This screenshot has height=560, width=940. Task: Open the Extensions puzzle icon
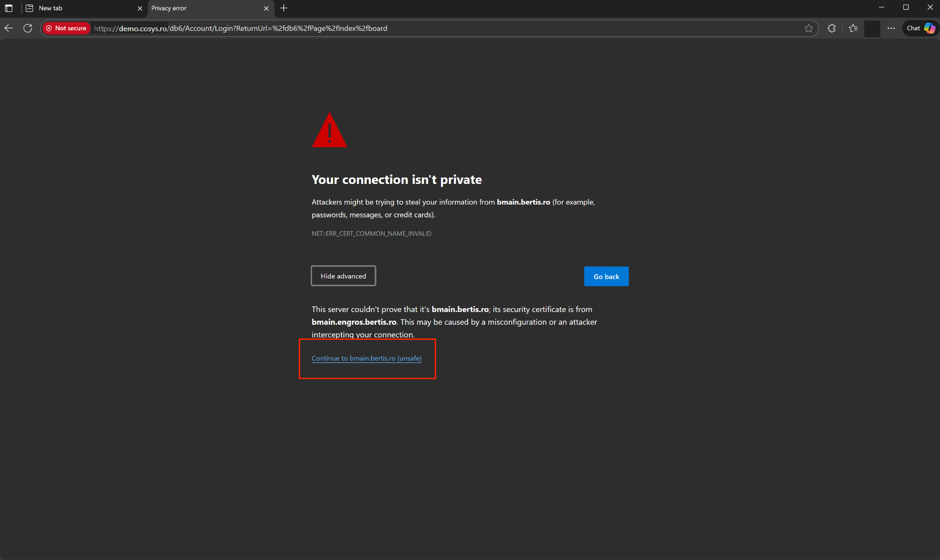(832, 28)
